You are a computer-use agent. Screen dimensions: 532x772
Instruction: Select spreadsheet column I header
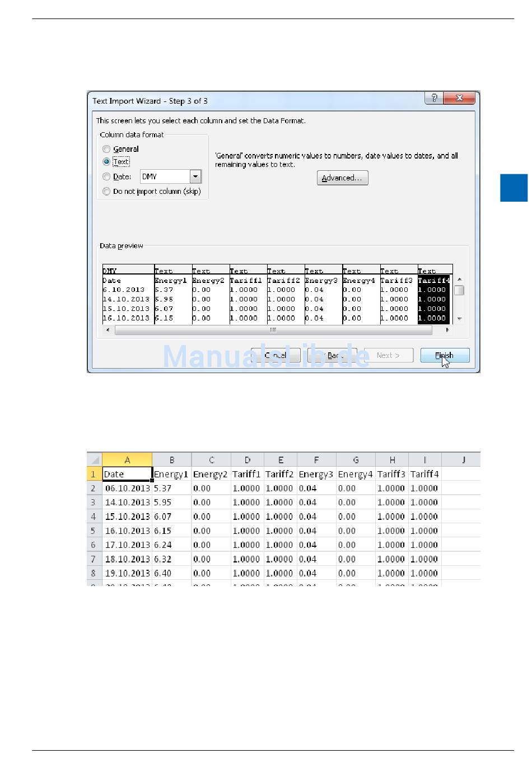[x=425, y=459]
